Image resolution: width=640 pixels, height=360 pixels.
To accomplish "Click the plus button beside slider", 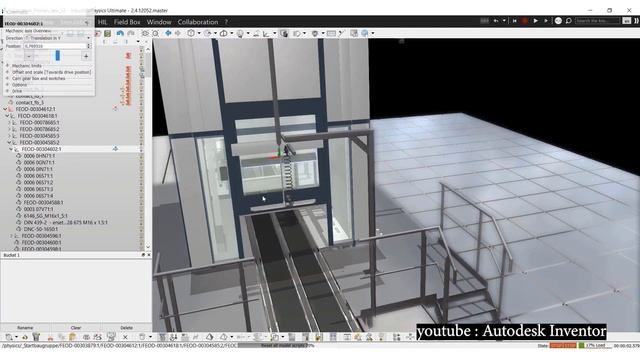I will pyautogui.click(x=86, y=56).
